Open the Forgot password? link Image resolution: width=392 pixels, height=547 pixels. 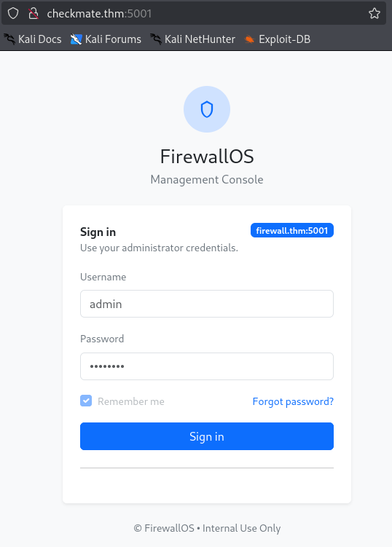pos(293,401)
